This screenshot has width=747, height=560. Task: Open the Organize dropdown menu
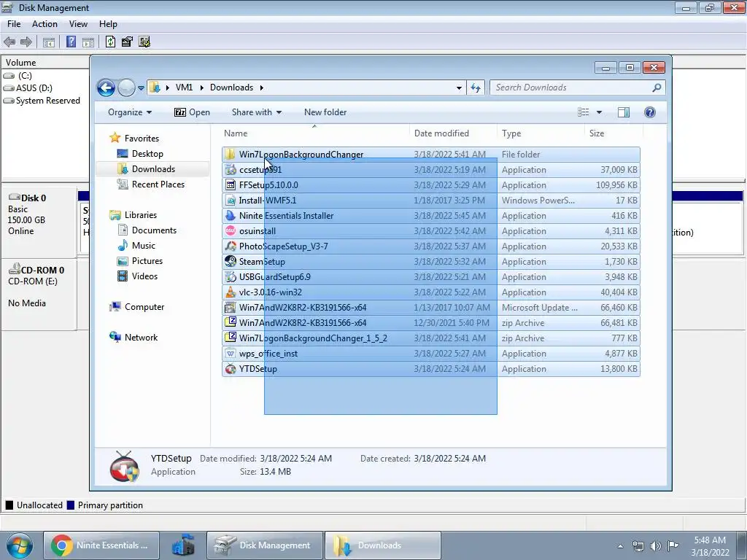(x=130, y=112)
